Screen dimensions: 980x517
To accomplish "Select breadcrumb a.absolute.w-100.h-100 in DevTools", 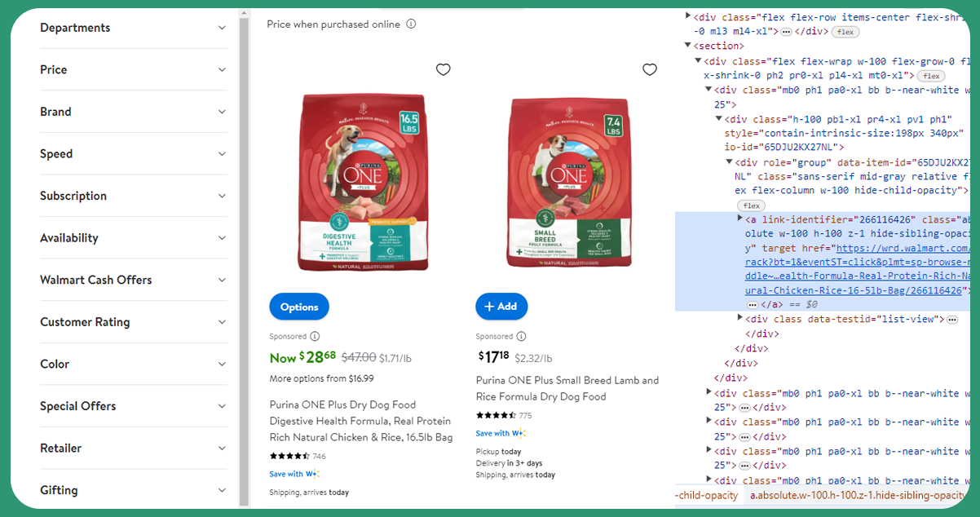I will (x=859, y=495).
